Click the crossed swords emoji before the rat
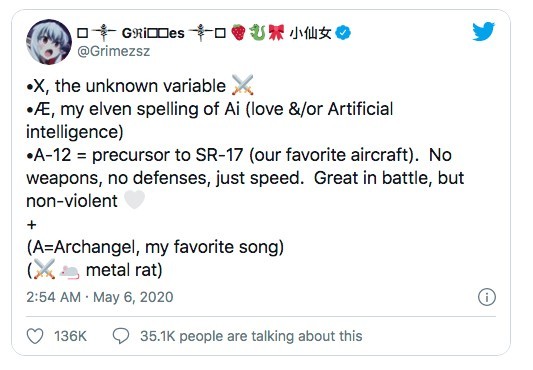Screen dimensions: 533x370 coord(44,269)
